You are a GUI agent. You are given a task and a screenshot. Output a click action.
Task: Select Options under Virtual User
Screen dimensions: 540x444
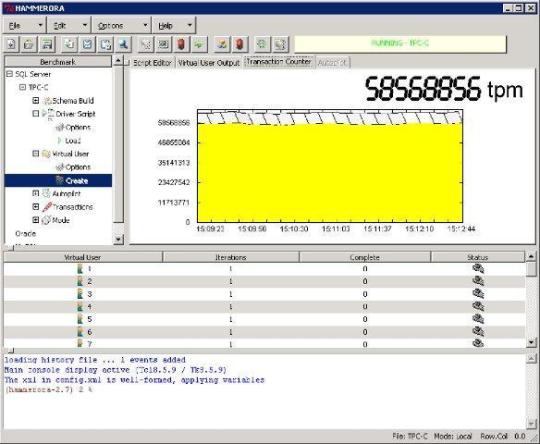78,167
